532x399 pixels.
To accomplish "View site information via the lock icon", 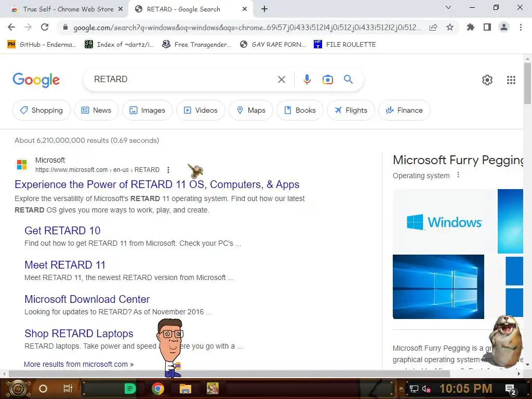I will (x=65, y=27).
